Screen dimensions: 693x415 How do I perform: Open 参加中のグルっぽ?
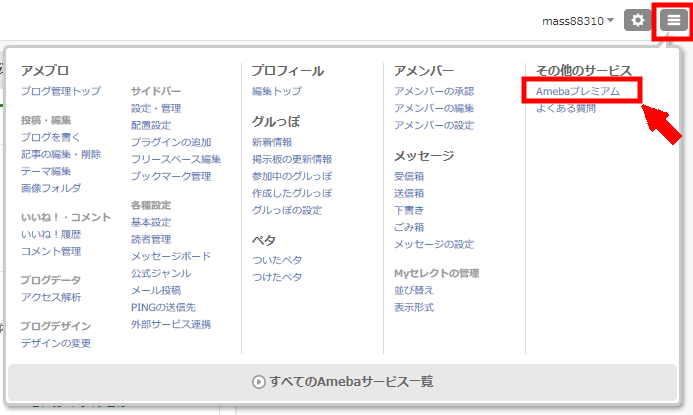[292, 176]
